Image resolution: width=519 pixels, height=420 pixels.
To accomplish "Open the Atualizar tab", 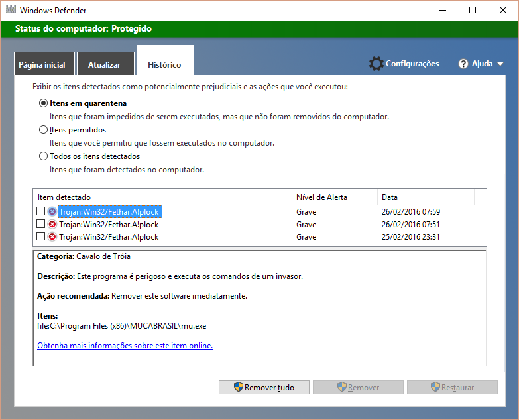I will 104,65.
